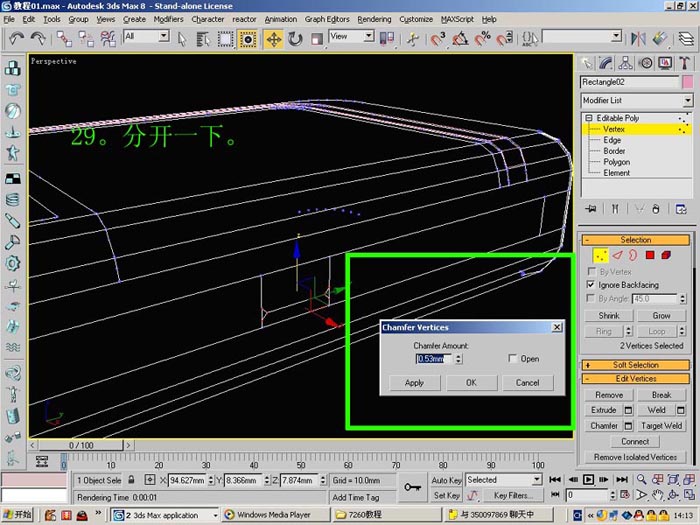The image size is (700, 525).
Task: Open the Customize menu
Action: pos(416,19)
